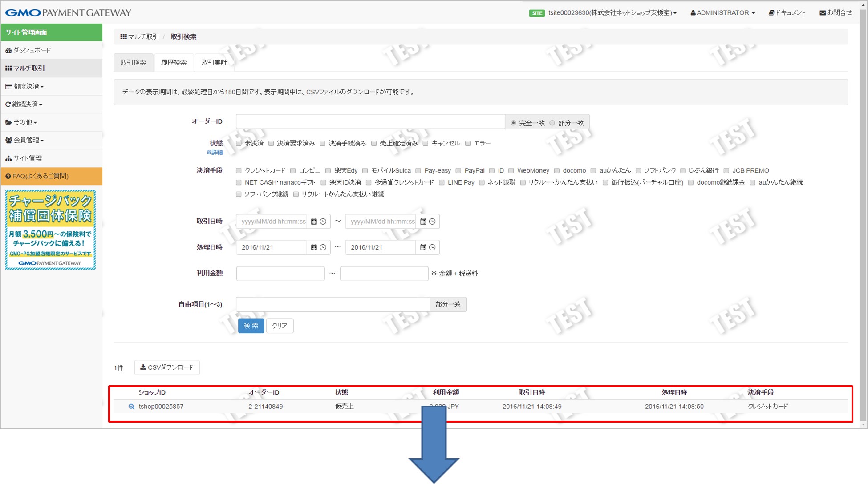868x484 pixels.
Task: Click the magnifier icon beside tshop00025857
Action: pos(131,407)
